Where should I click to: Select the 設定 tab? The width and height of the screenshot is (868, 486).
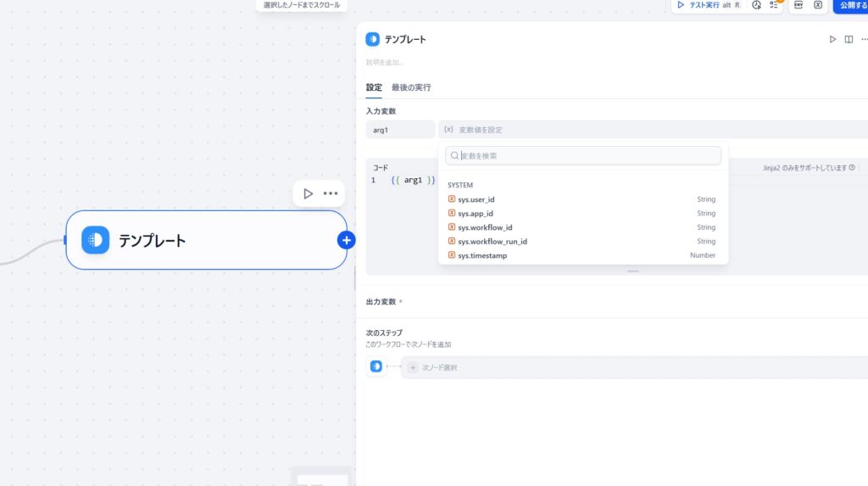point(374,87)
